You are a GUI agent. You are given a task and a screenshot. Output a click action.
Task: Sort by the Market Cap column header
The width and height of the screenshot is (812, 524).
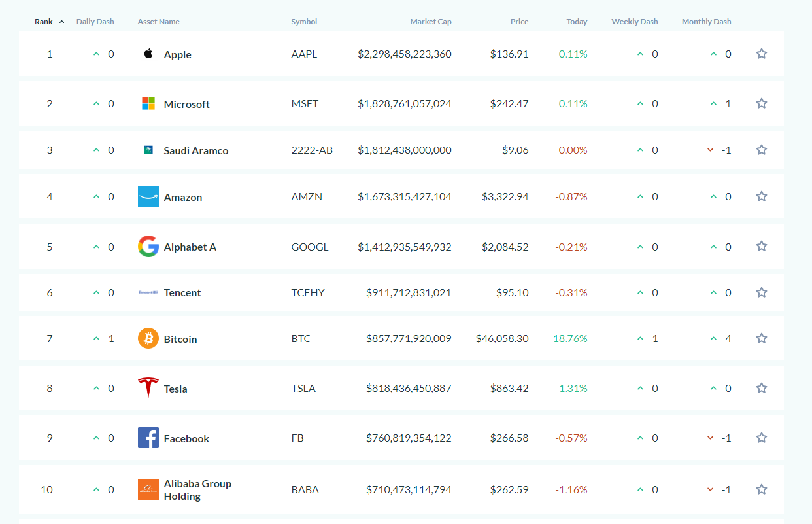click(431, 22)
